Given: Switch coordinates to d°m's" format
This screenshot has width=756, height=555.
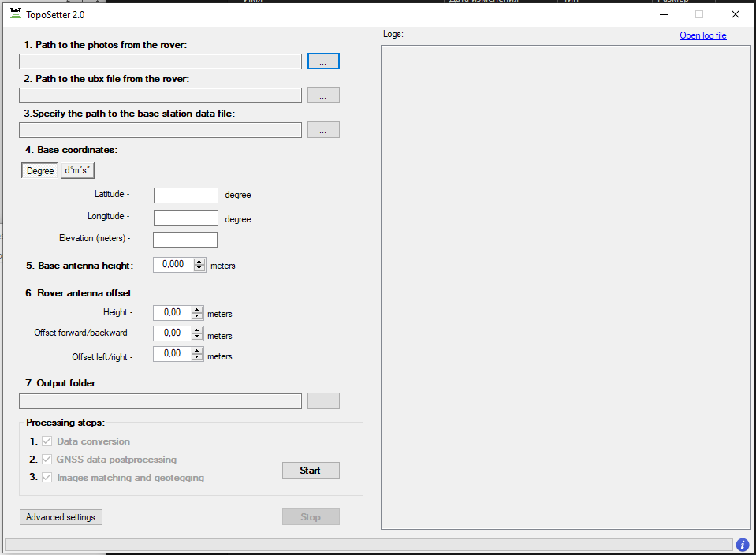Looking at the screenshot, I should click(x=78, y=171).
